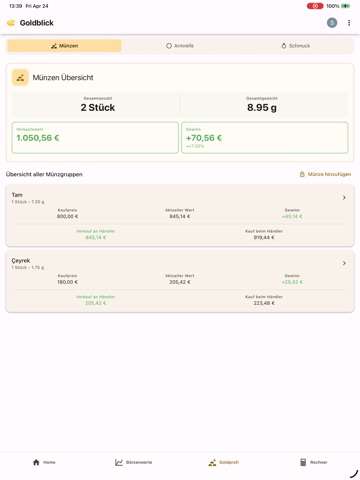Open the Çeyrek coin group title
The height and width of the screenshot is (480, 360).
pos(21,261)
